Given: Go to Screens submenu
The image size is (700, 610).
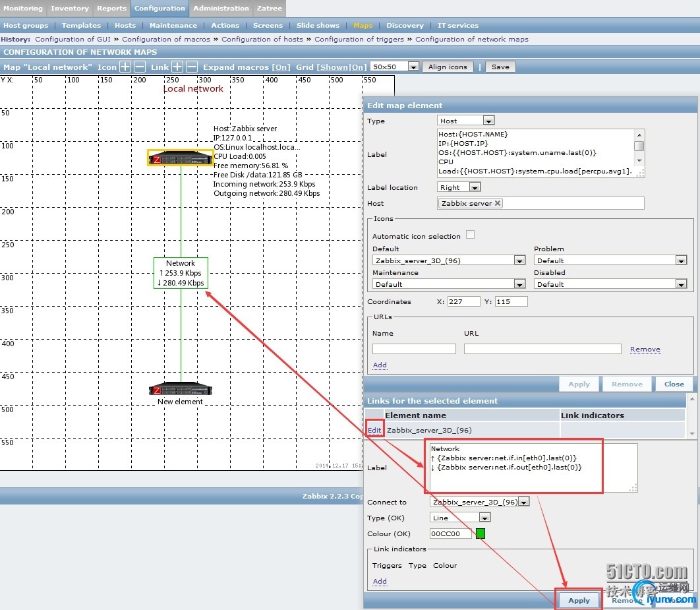Looking at the screenshot, I should (268, 26).
